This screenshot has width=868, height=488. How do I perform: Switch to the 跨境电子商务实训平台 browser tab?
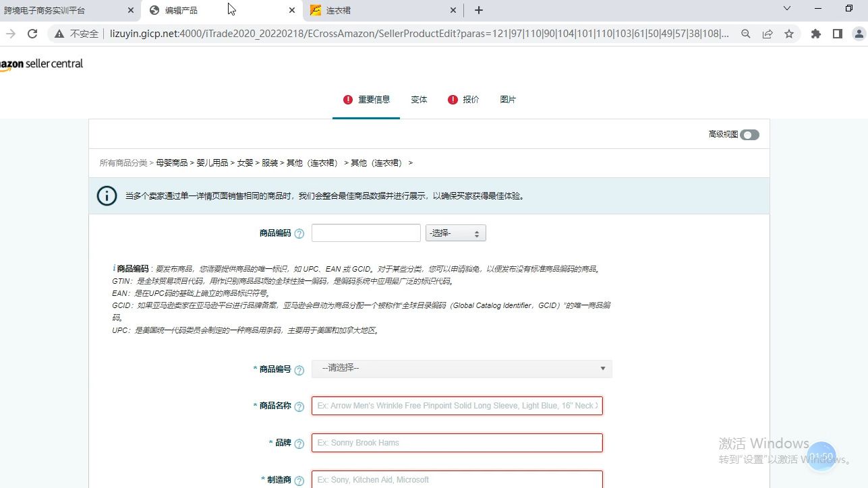[45, 11]
